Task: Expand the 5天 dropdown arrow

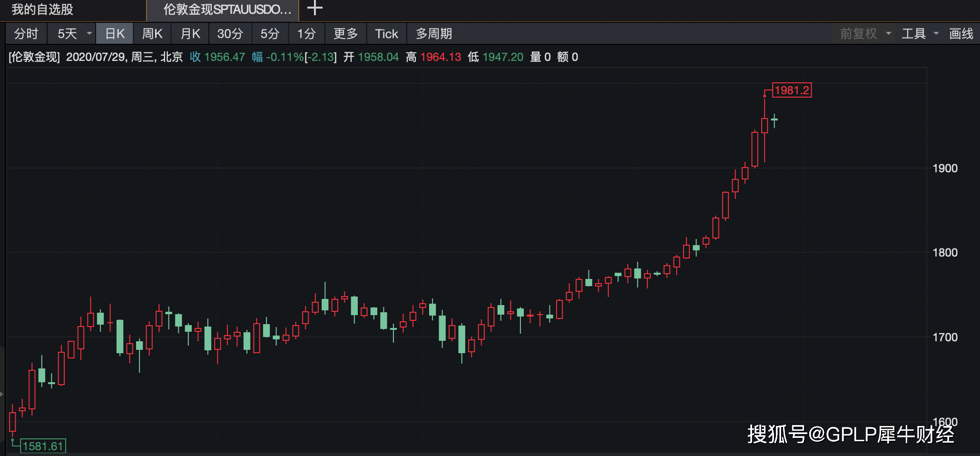Action: (x=89, y=33)
